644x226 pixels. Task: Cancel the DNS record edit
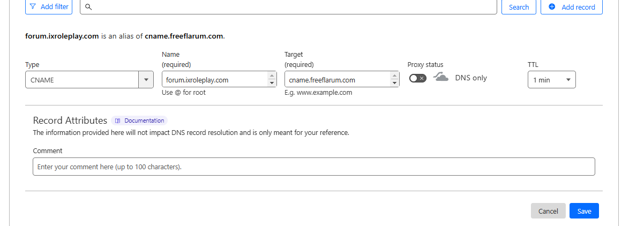[x=548, y=211]
